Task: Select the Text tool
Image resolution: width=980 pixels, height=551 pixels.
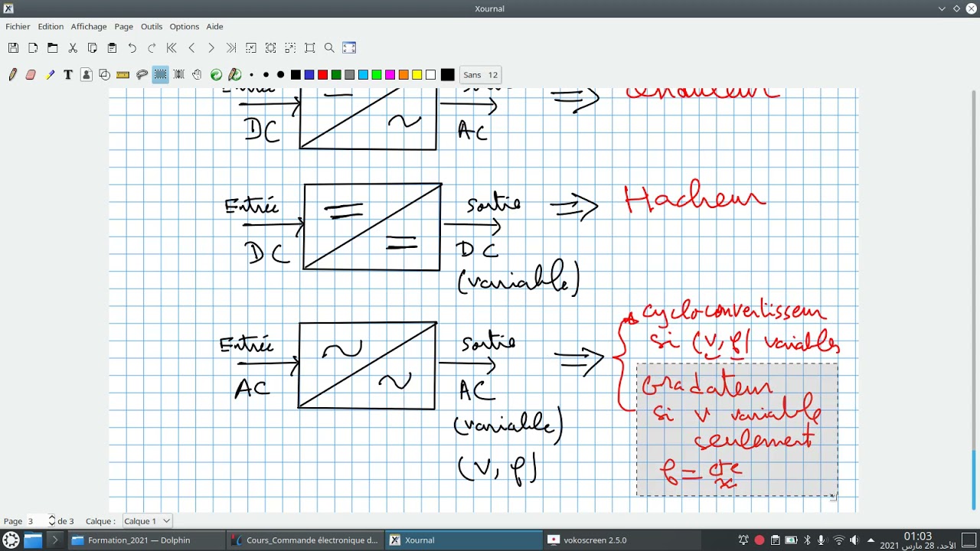Action: click(x=68, y=74)
